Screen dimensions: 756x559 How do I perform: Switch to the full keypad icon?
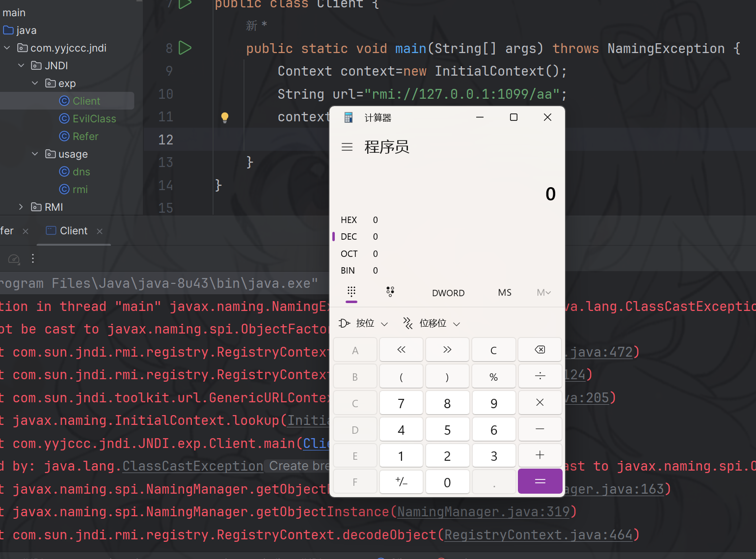351,291
